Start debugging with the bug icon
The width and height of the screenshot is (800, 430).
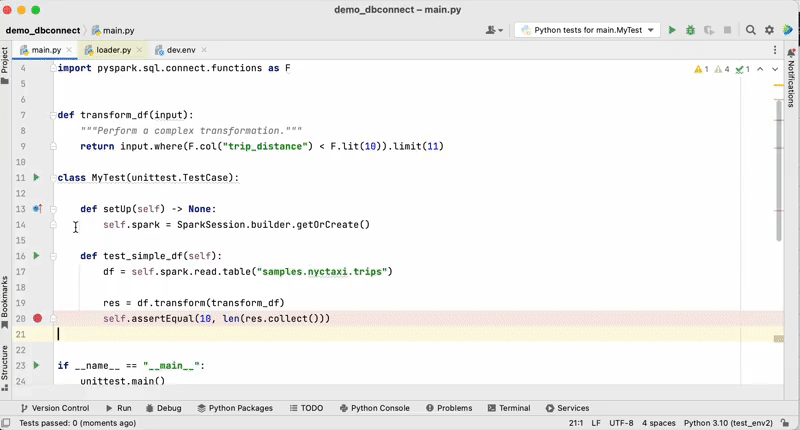pos(690,30)
